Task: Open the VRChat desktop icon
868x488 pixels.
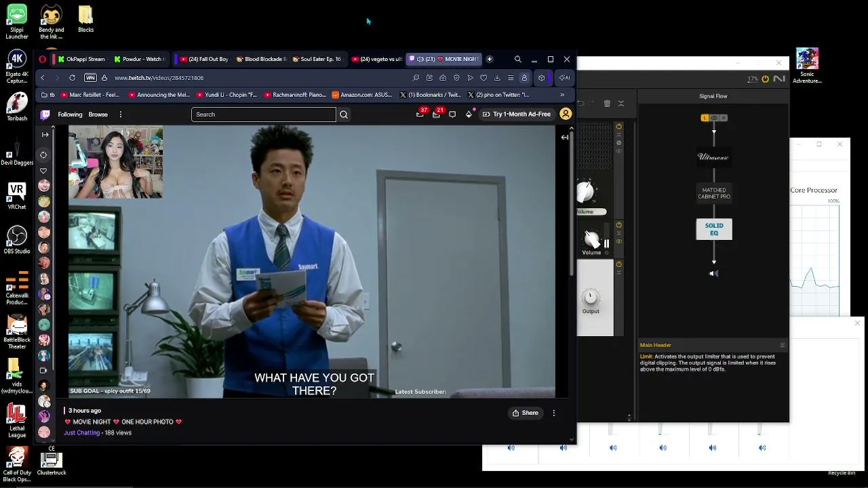Action: pyautogui.click(x=17, y=196)
